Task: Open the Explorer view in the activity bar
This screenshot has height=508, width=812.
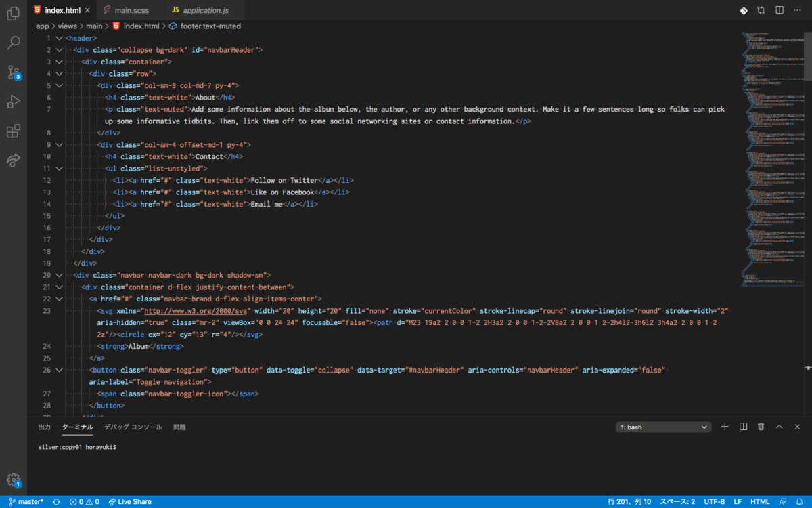Action: click(x=13, y=14)
